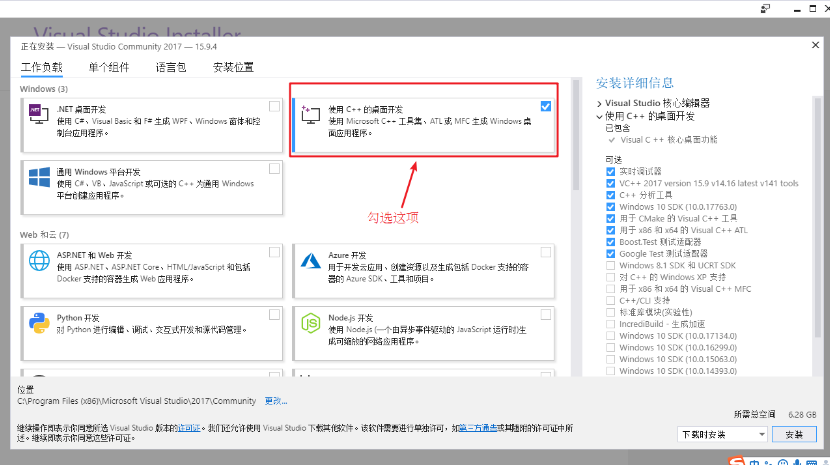Collapse the 使用 C++ 的桌面开发 details section

click(x=599, y=116)
